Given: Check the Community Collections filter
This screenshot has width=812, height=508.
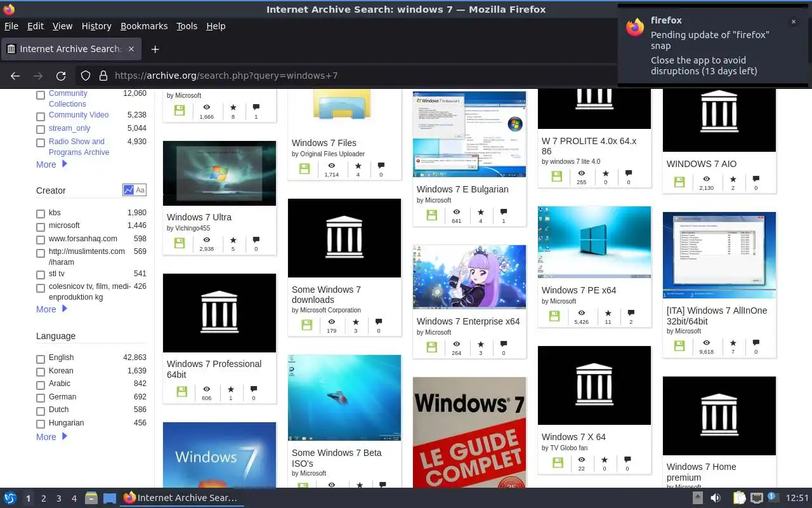Looking at the screenshot, I should (41, 95).
